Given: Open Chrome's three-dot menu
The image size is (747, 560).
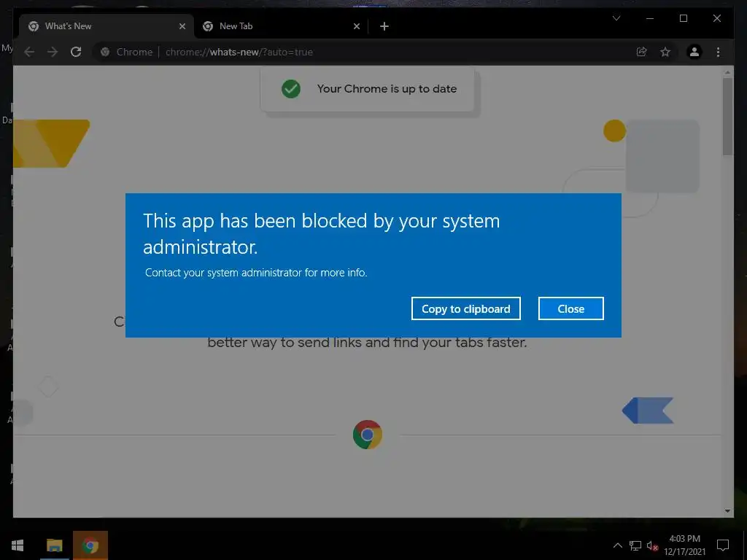Looking at the screenshot, I should pos(718,52).
